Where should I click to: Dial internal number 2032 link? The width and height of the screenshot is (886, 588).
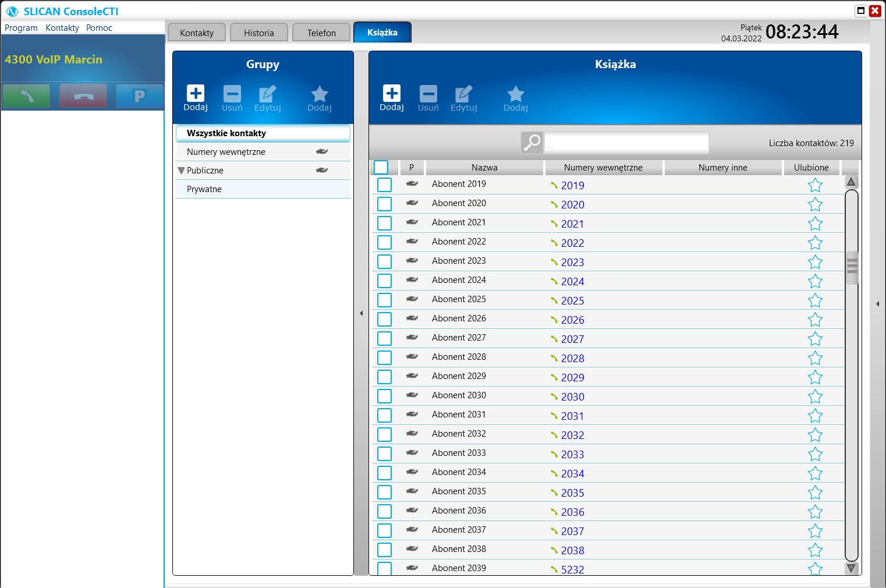click(x=573, y=435)
